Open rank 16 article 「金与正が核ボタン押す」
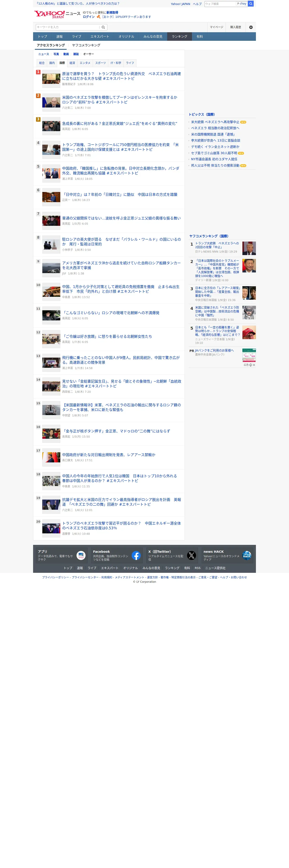 [116, 431]
